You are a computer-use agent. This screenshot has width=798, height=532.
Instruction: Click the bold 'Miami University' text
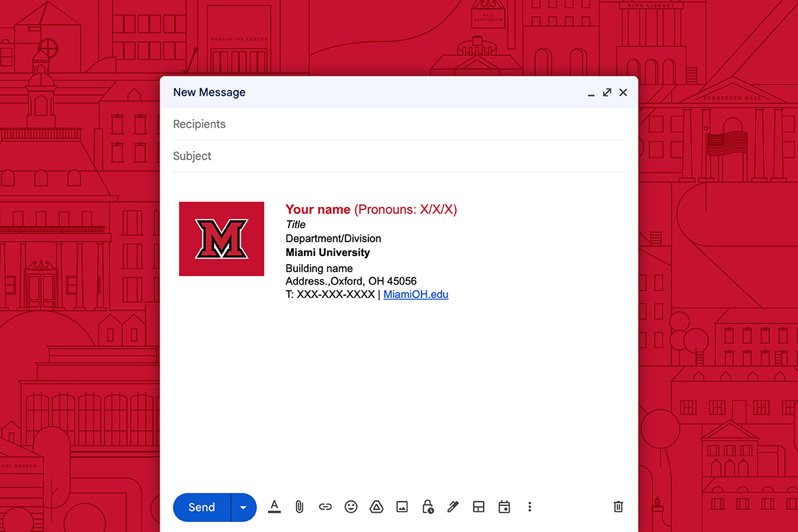pyautogui.click(x=328, y=253)
